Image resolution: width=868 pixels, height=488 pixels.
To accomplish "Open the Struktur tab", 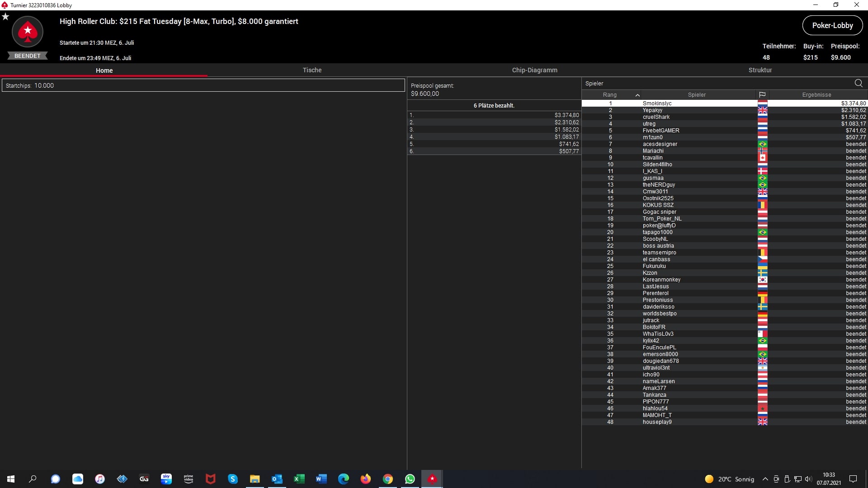I will (x=760, y=70).
